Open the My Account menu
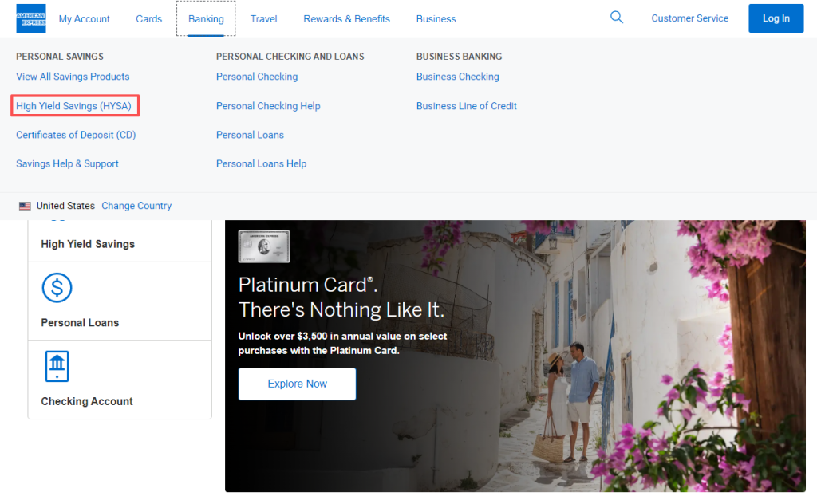Viewport: 817px width, 504px height. [x=85, y=18]
